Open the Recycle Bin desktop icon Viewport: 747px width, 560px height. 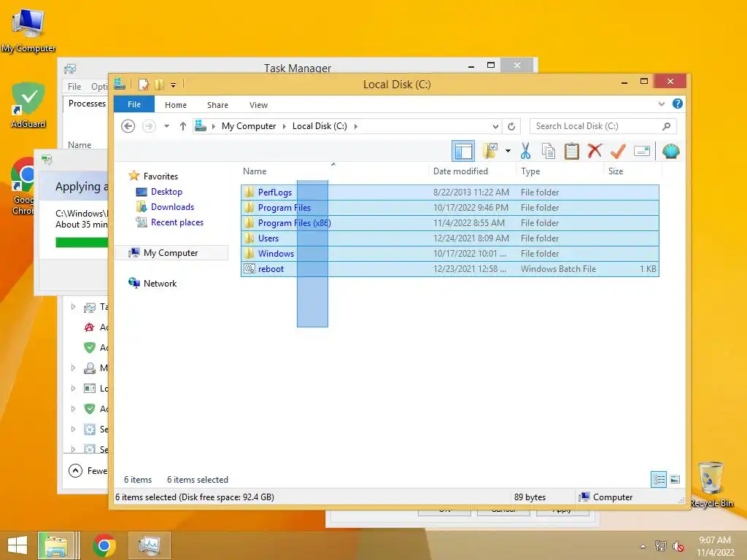tap(711, 484)
